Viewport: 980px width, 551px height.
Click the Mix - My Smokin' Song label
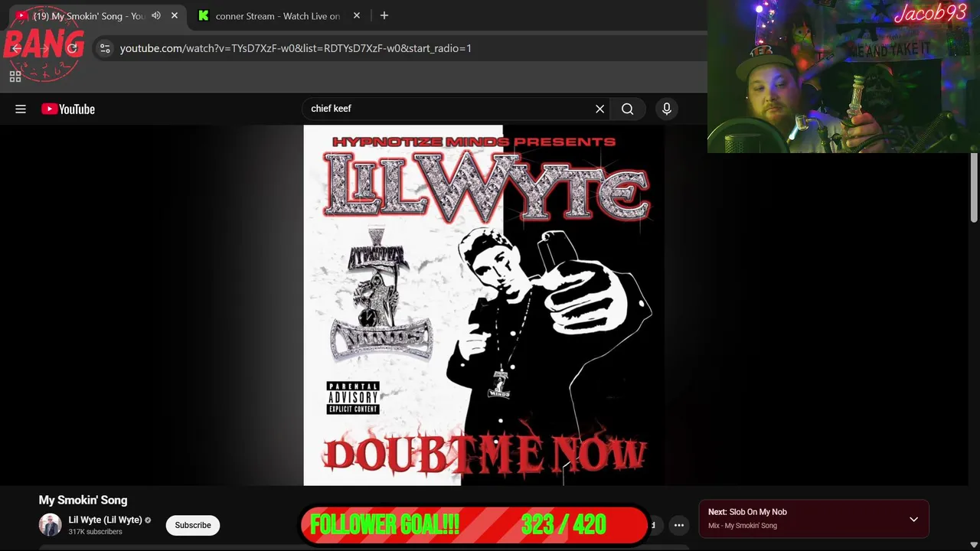pyautogui.click(x=743, y=526)
